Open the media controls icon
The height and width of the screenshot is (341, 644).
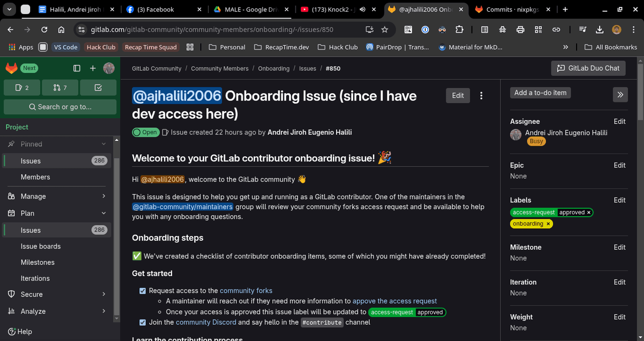[582, 30]
